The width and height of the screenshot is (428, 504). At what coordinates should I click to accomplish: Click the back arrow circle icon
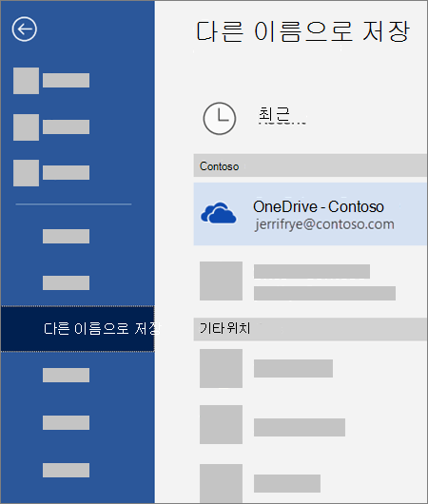[25, 29]
